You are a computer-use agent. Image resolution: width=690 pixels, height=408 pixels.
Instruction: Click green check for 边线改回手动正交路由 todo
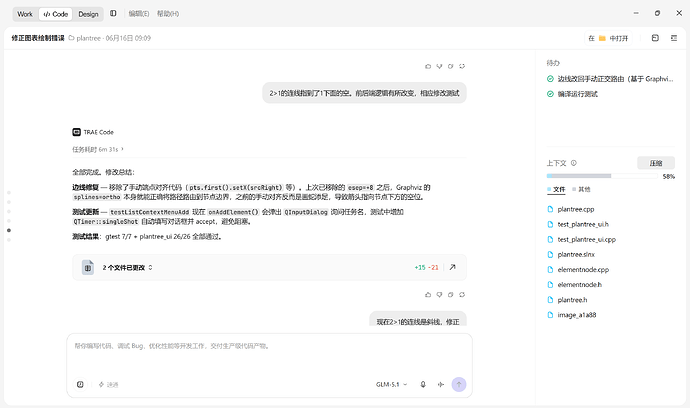(x=550, y=79)
